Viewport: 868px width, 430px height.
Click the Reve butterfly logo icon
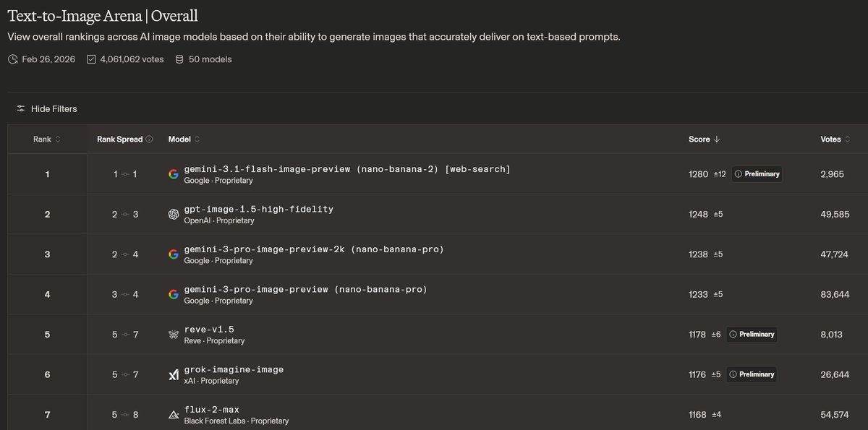pyautogui.click(x=174, y=335)
